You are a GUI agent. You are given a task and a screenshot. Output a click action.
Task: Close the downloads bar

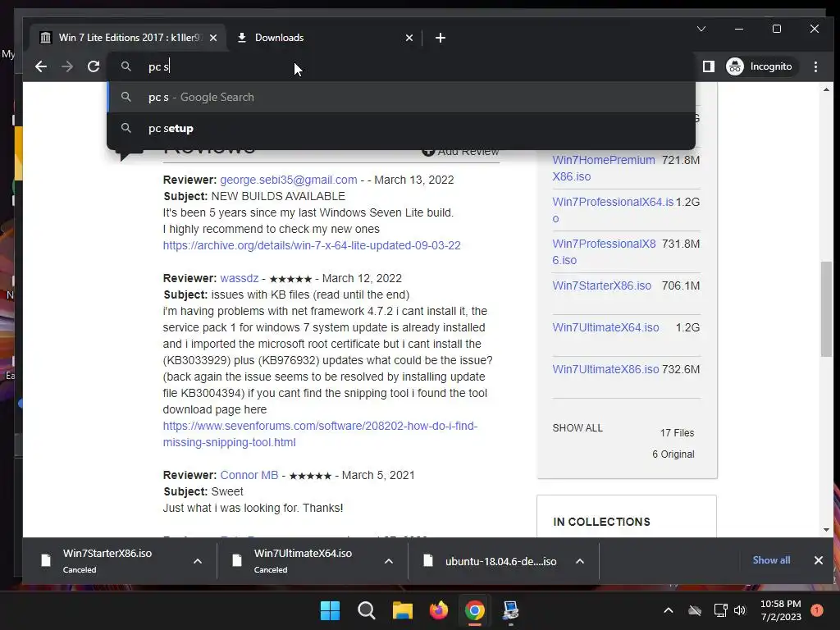coord(819,559)
